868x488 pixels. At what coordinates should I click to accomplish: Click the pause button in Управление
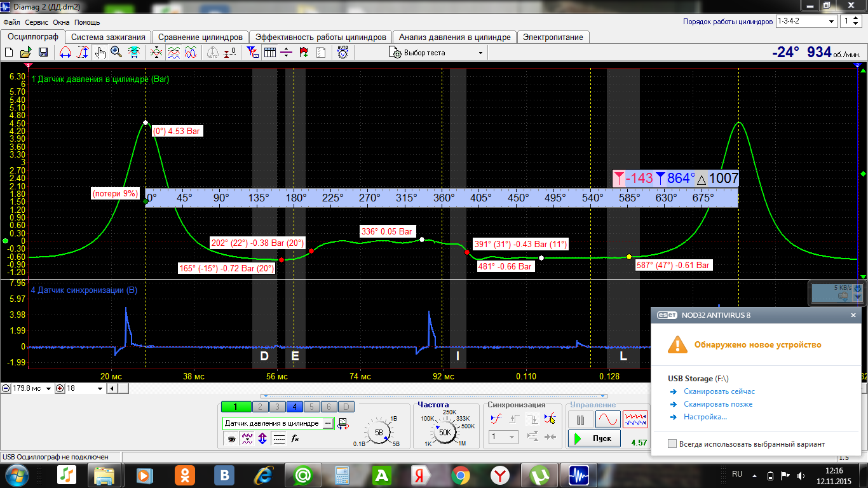point(580,419)
